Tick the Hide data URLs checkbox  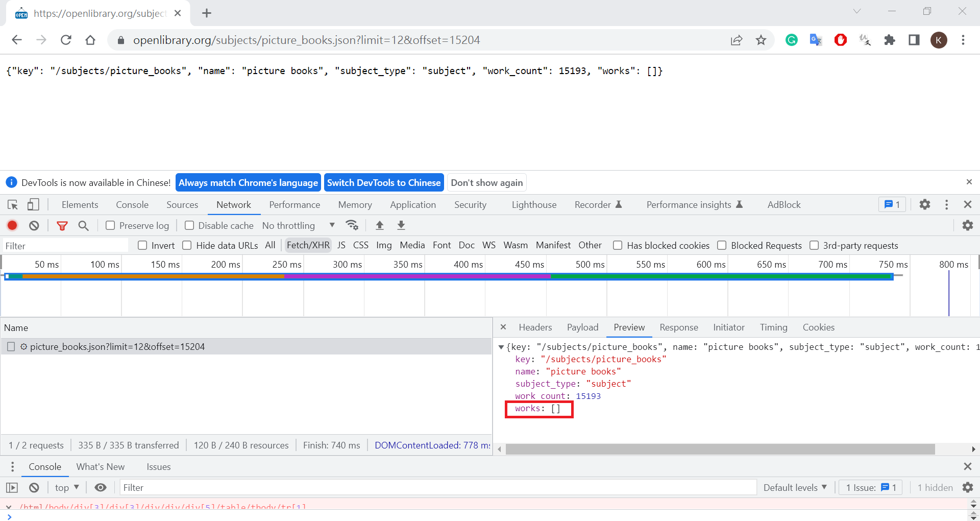click(187, 245)
